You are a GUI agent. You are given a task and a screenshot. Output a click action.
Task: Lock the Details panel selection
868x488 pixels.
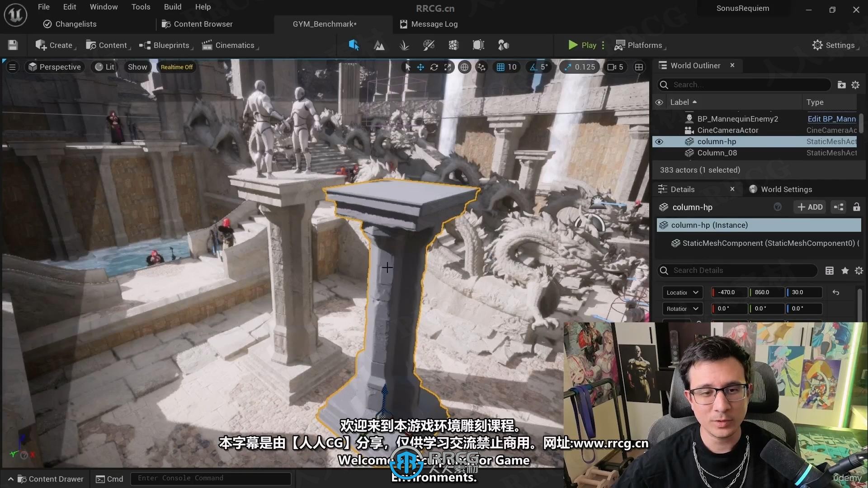pos(856,207)
